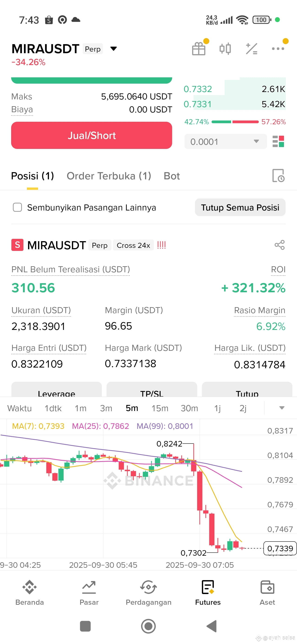Viewport: 297px width, 644px height.
Task: Open the three-dot more options menu
Action: (x=278, y=49)
